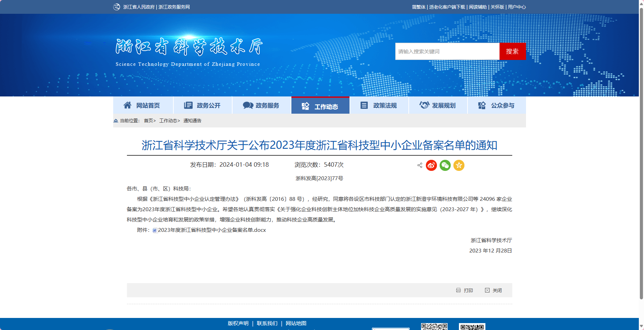Enable 阅读辅助 reading aid

pos(477,7)
